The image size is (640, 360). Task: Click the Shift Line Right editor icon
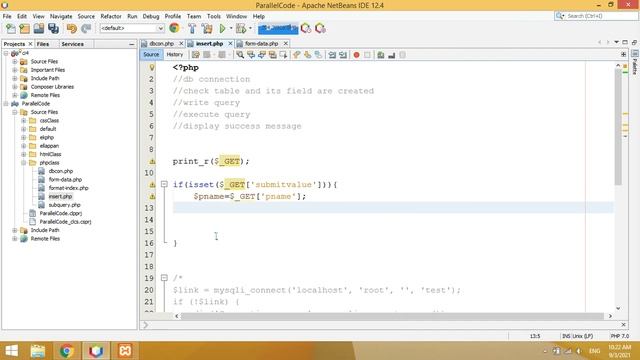click(343, 55)
